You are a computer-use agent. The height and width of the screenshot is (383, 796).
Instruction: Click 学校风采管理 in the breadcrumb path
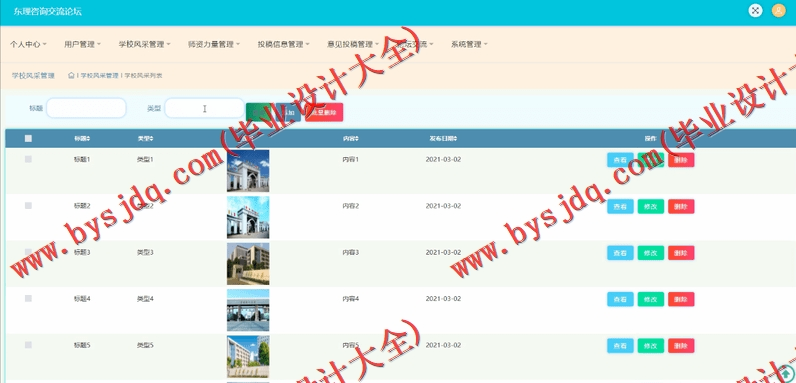(100, 75)
